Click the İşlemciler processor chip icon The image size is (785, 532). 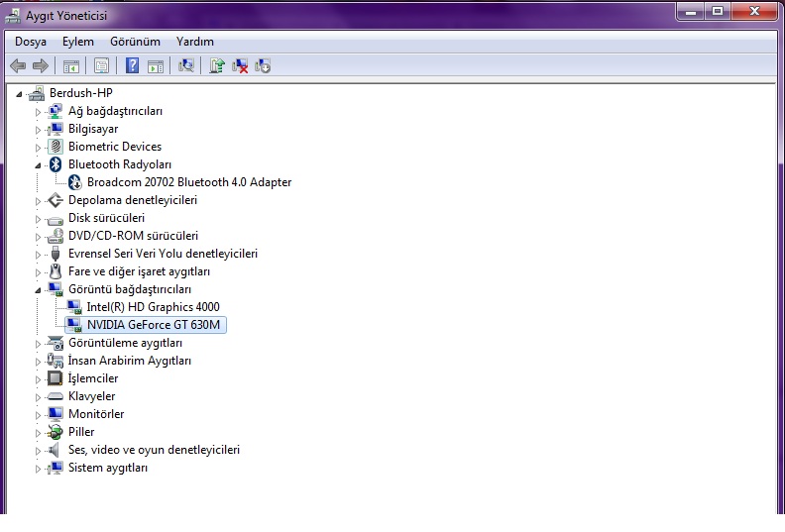pos(56,378)
